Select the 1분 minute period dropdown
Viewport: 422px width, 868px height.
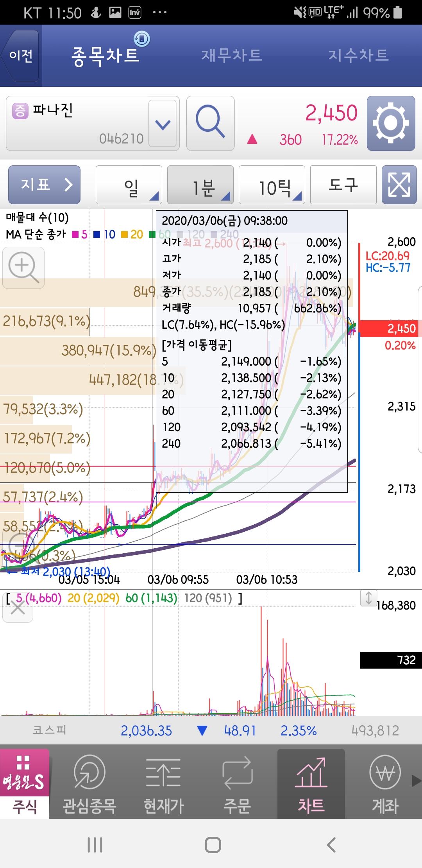200,185
